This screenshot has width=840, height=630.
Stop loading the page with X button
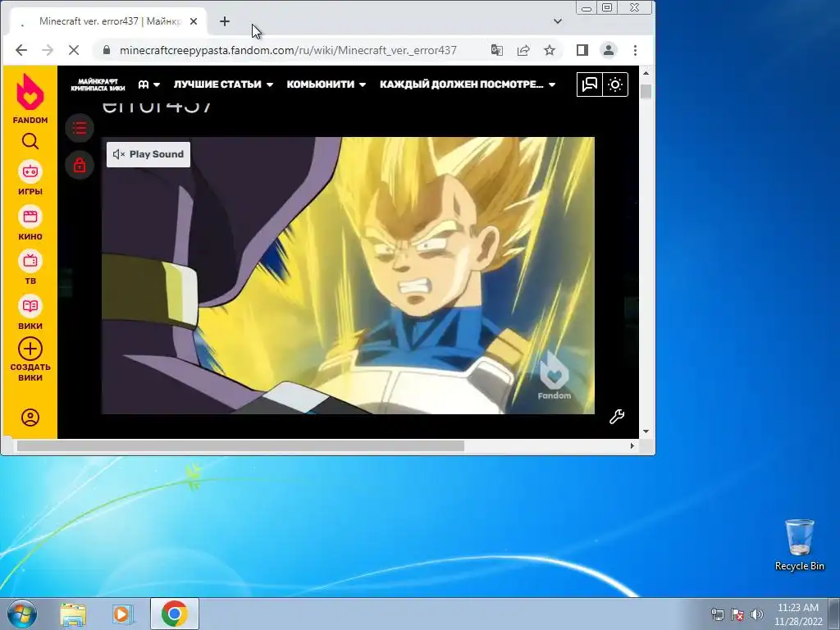point(74,50)
